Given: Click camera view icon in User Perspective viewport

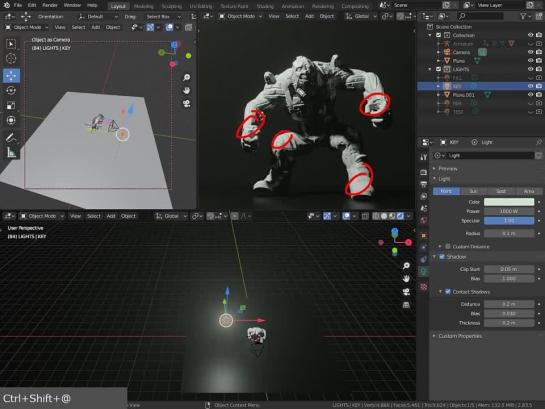Looking at the screenshot, I should 406,292.
